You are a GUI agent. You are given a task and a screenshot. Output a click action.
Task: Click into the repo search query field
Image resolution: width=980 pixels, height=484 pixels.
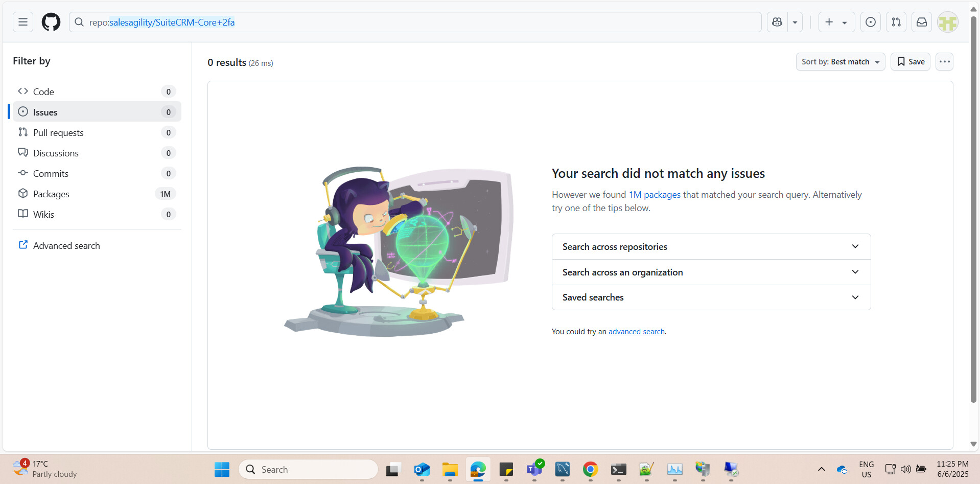pyautogui.click(x=415, y=22)
